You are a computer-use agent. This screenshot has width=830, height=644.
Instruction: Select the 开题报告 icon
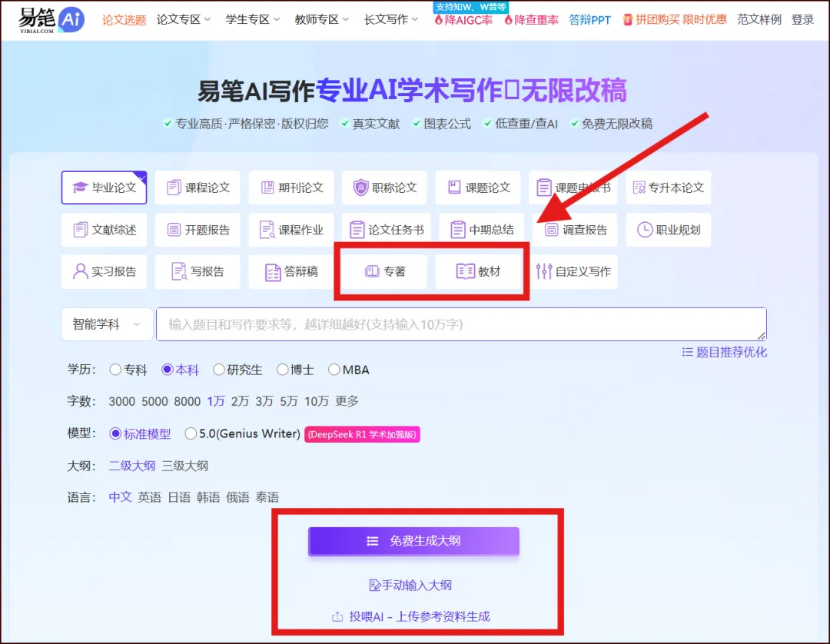point(174,230)
